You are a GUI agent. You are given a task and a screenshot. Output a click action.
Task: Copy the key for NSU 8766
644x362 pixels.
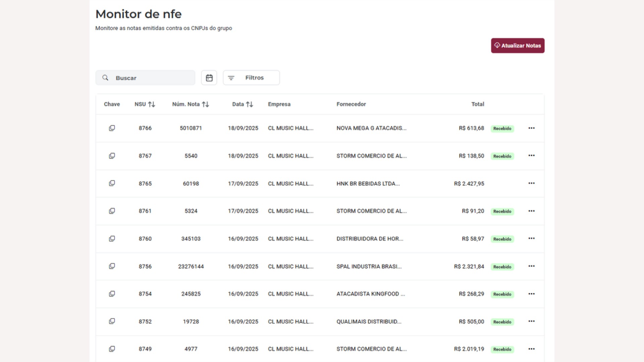tap(112, 128)
